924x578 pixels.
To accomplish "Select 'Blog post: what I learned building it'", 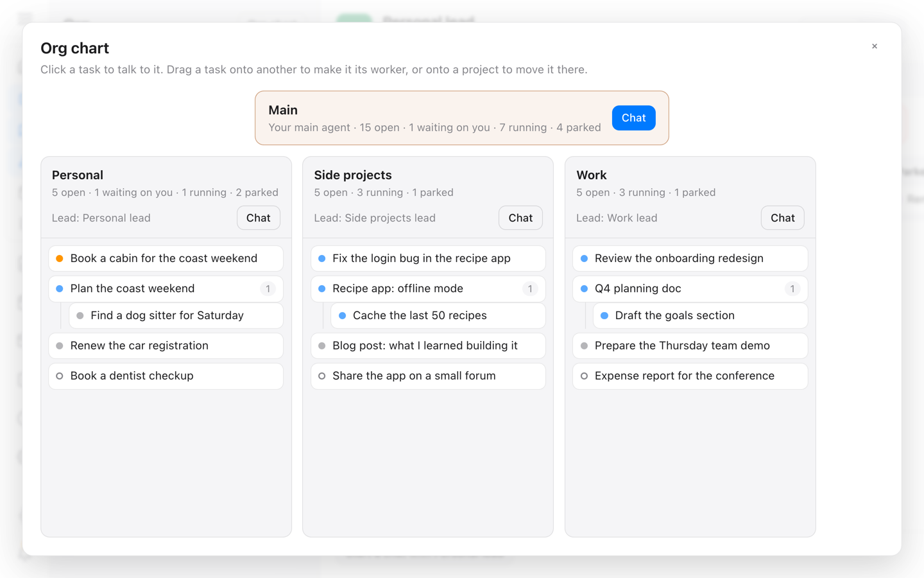I will click(428, 346).
